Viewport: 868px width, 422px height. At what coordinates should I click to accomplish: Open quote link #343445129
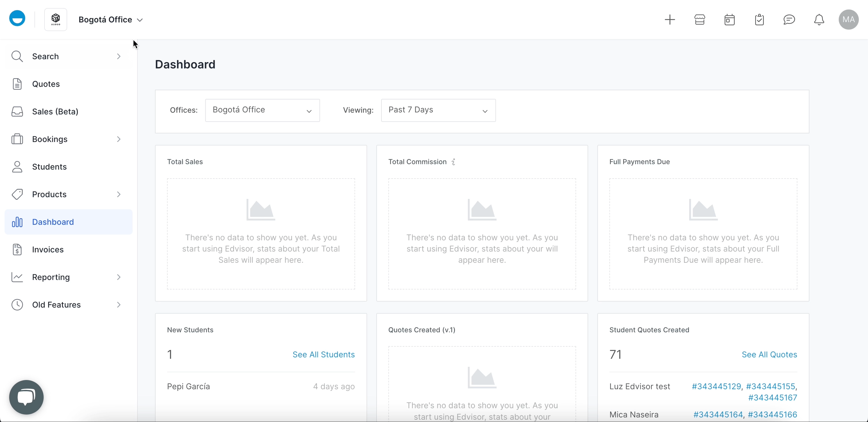tap(716, 386)
